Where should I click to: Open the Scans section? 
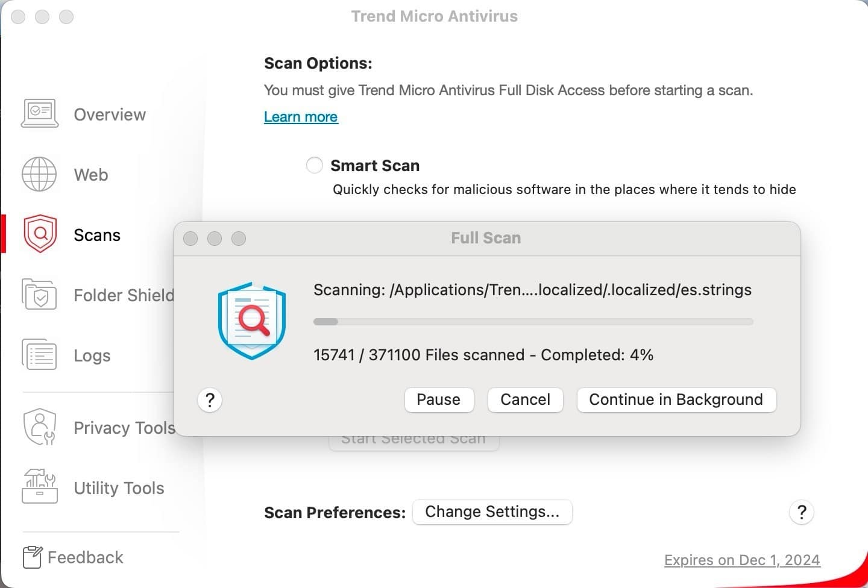point(97,235)
